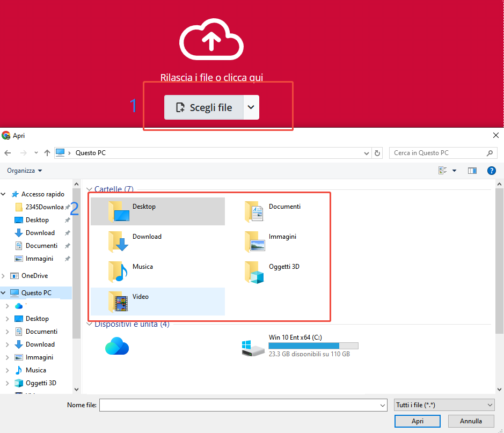Screen dimensions: 504x433
Task: Expand the cloud drive node under Questo PC
Action: click(7, 306)
